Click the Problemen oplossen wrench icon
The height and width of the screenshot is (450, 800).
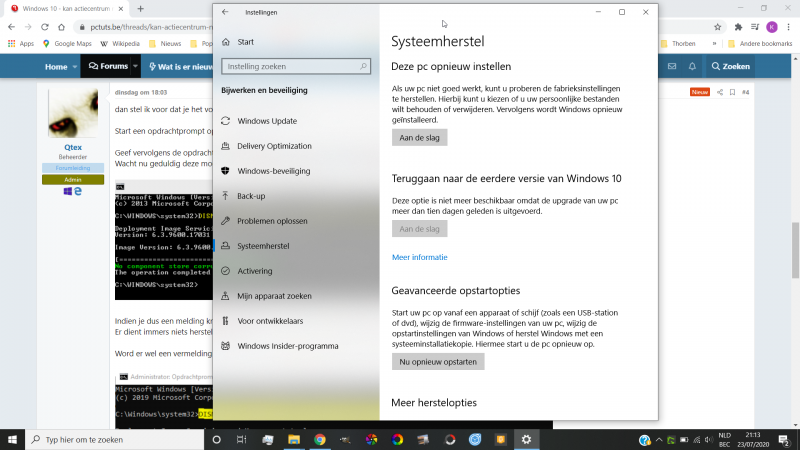click(x=226, y=221)
